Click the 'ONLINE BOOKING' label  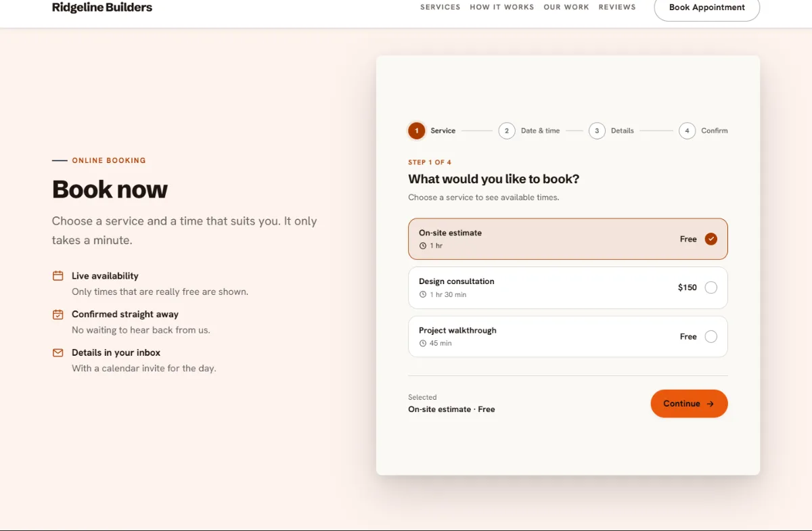click(x=109, y=160)
